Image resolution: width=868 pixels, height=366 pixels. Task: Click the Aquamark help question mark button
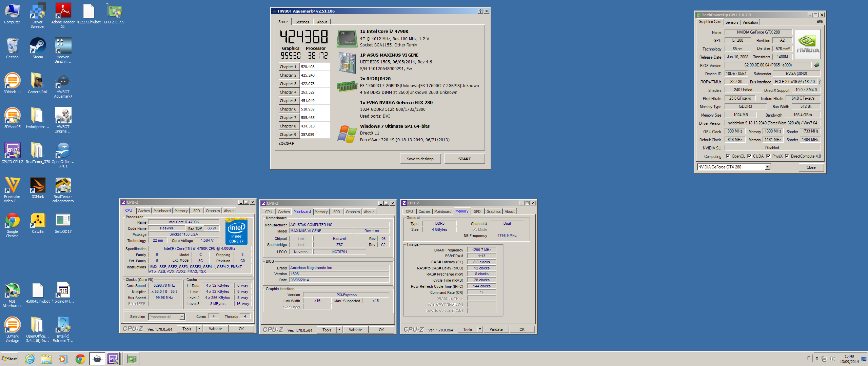(480, 11)
